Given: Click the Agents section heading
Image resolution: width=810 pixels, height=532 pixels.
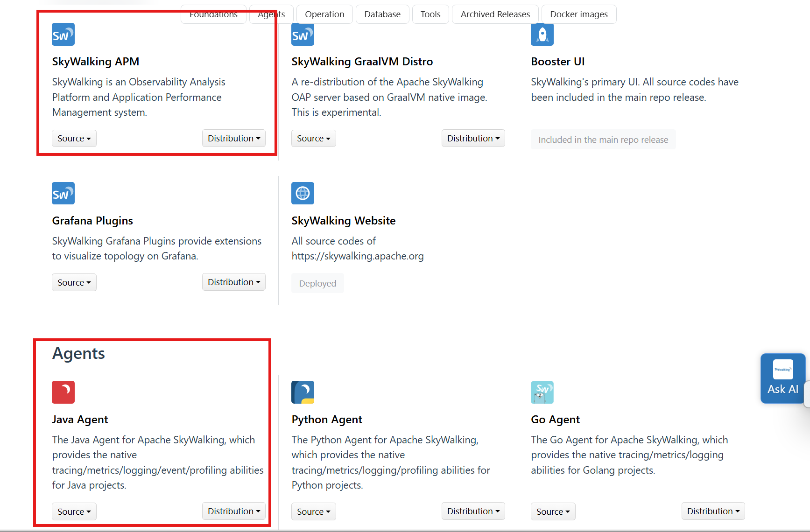Looking at the screenshot, I should 78,353.
